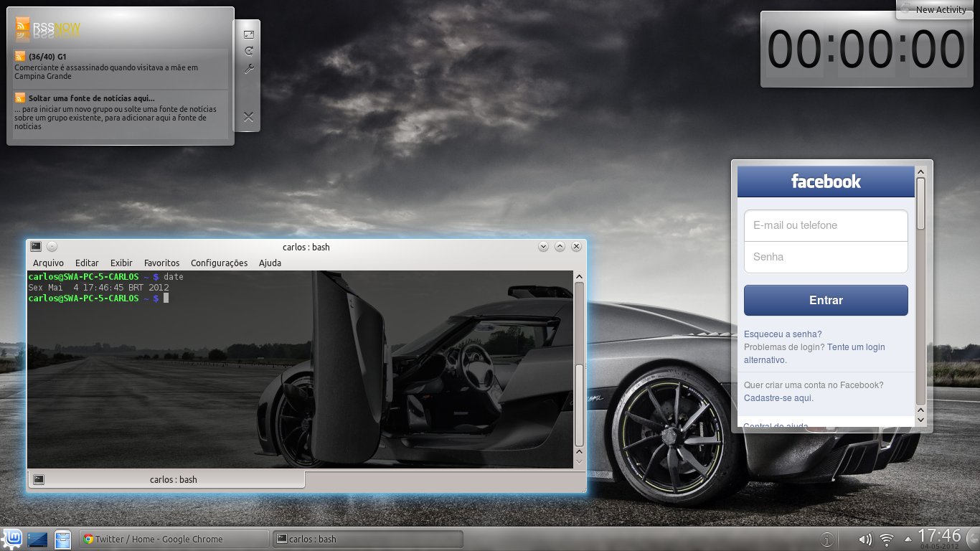The image size is (980, 551).
Task: Click the Konsole scrollbar up arrow
Action: [580, 276]
